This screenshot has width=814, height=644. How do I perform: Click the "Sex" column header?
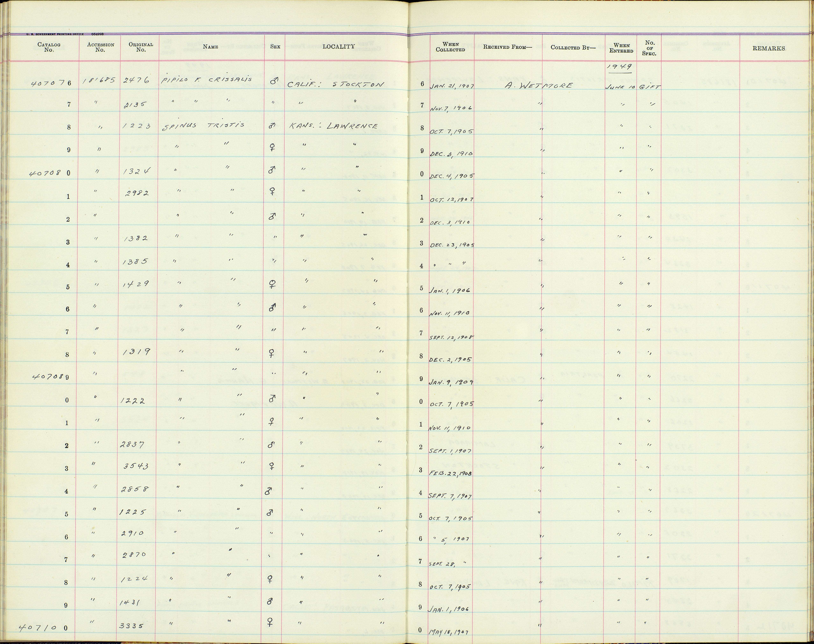275,47
